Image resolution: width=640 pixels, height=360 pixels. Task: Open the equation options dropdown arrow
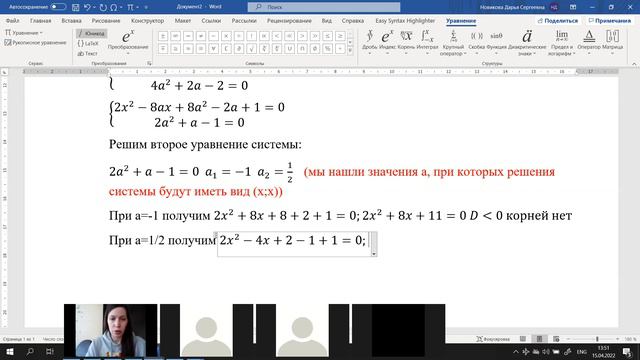coord(374,253)
